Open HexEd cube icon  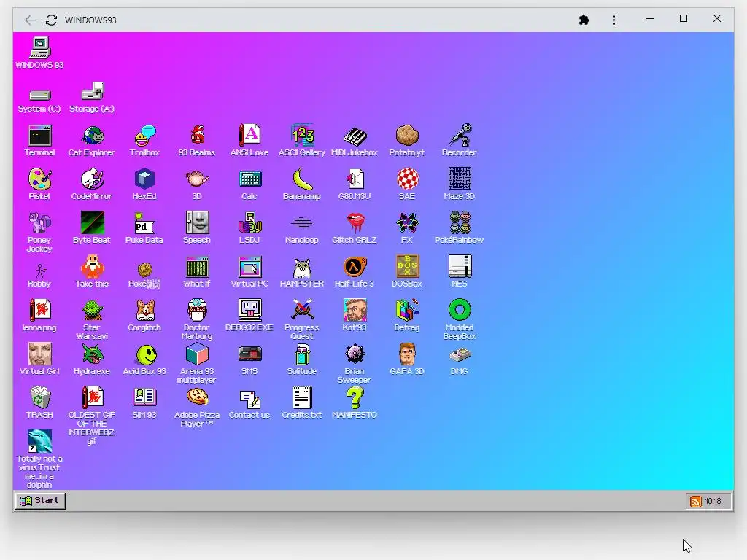point(145,180)
